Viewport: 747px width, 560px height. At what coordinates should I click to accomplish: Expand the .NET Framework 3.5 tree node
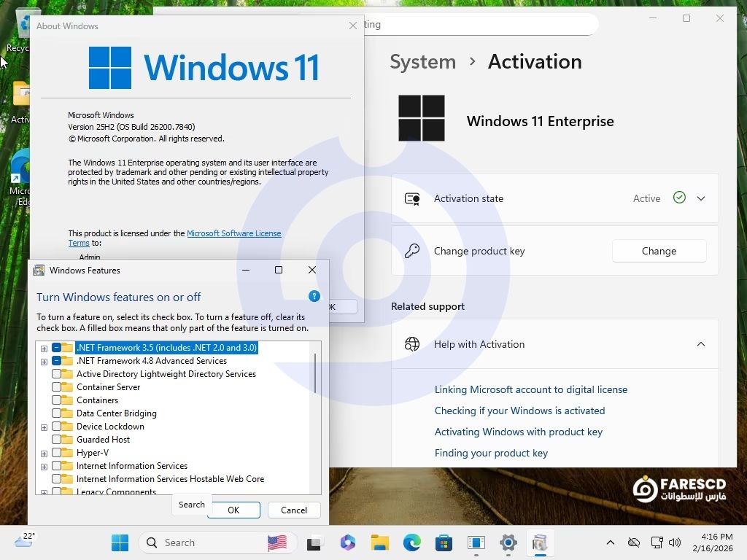pos(44,349)
